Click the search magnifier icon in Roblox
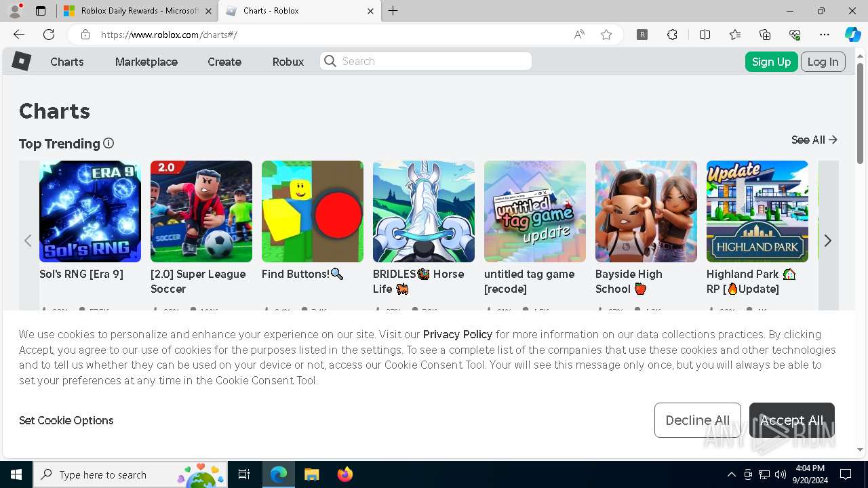This screenshot has width=868, height=488. pyautogui.click(x=330, y=61)
